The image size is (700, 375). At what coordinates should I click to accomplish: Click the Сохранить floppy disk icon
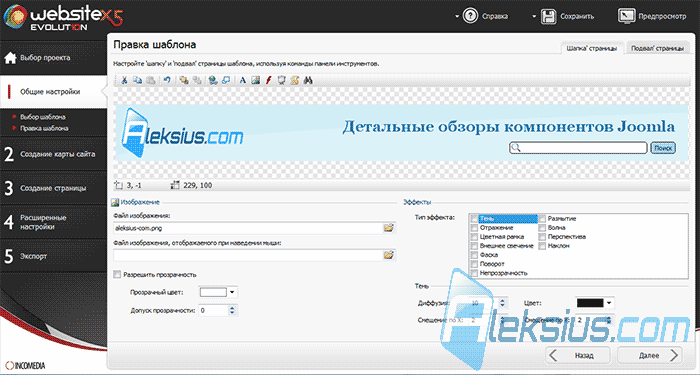[x=548, y=17]
